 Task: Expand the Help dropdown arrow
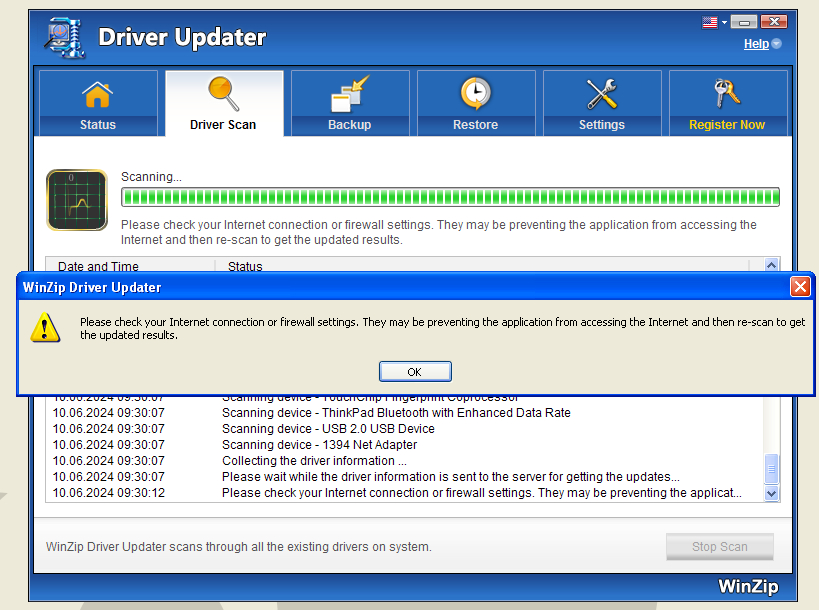(x=777, y=44)
